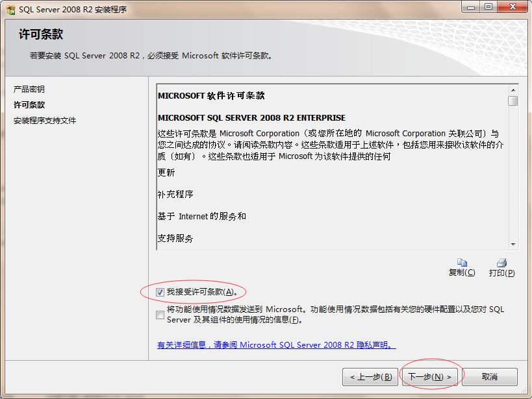Image resolution: width=532 pixels, height=399 pixels.
Task: Go back with 上一步(B) button
Action: (x=370, y=377)
